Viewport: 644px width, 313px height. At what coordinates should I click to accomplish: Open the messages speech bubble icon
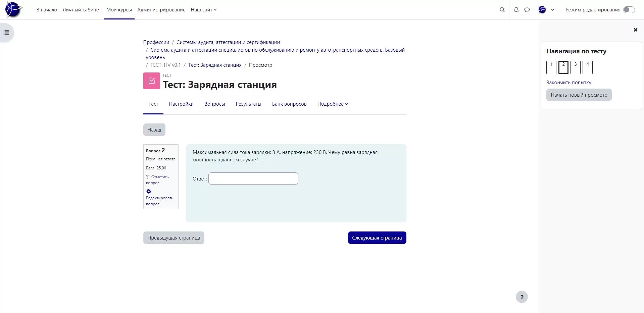click(527, 10)
